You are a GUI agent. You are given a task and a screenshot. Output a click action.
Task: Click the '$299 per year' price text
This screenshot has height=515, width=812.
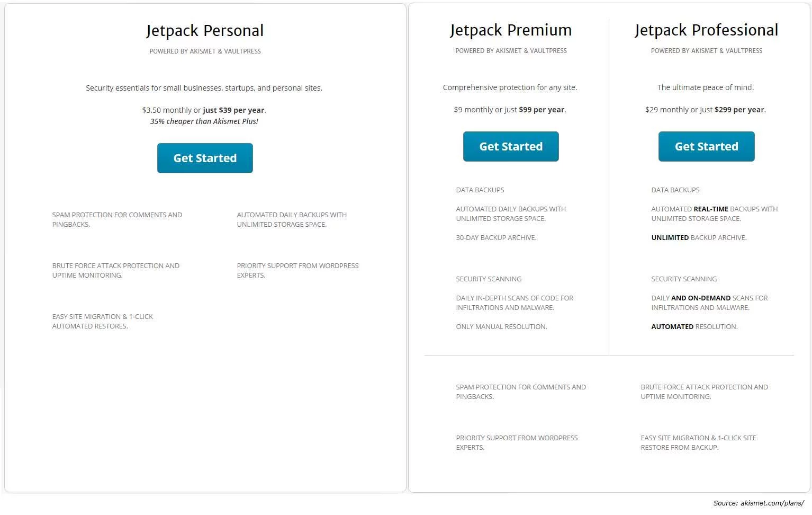point(739,110)
